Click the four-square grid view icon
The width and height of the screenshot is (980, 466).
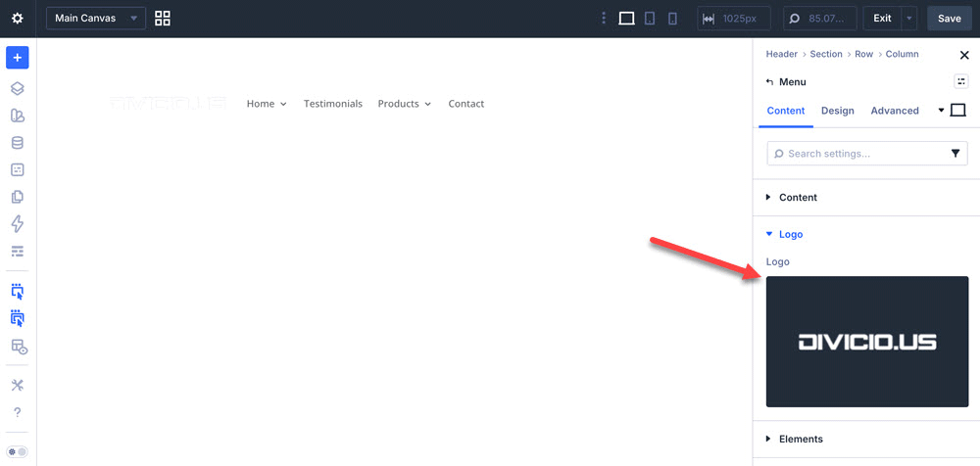[x=163, y=19]
